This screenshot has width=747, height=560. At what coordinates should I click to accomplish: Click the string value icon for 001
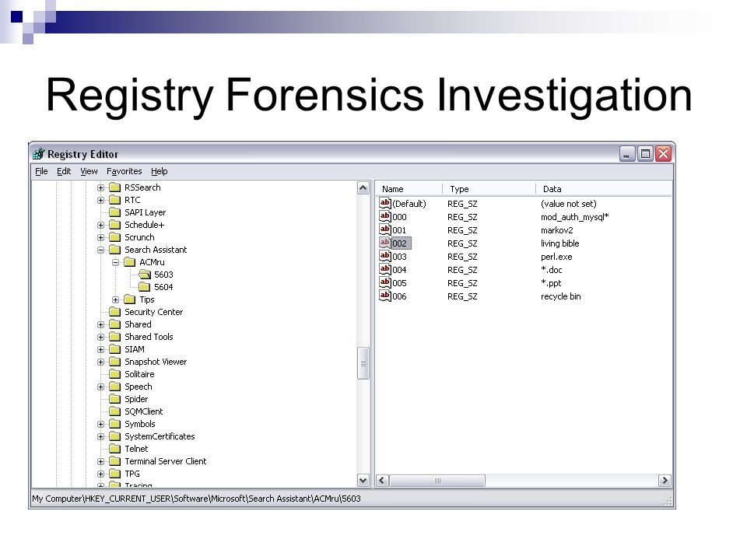point(385,230)
